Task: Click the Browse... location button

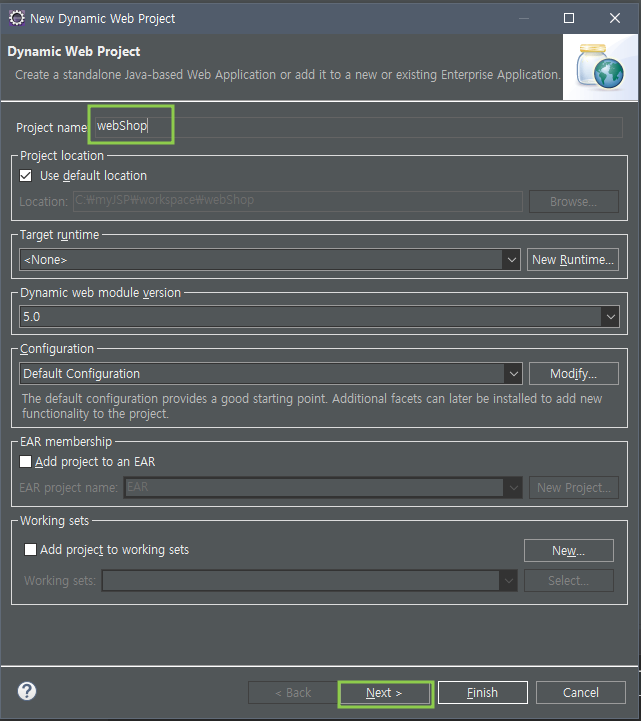Action: (573, 201)
